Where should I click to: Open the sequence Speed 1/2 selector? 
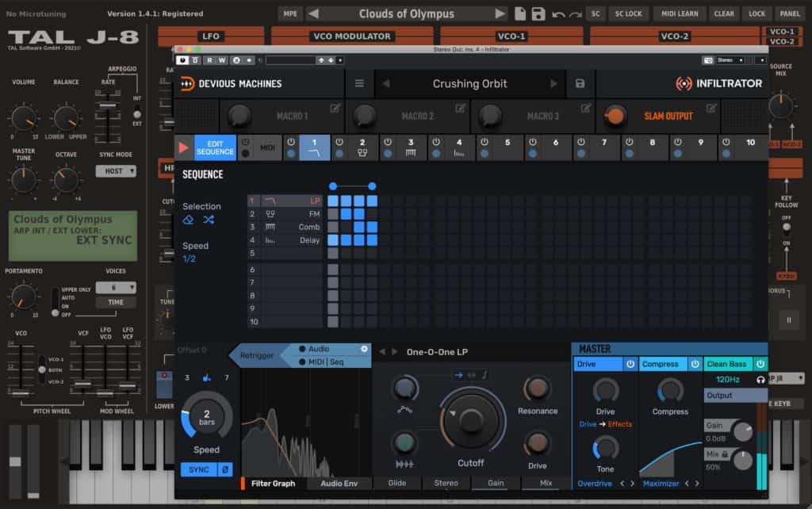[x=189, y=259]
